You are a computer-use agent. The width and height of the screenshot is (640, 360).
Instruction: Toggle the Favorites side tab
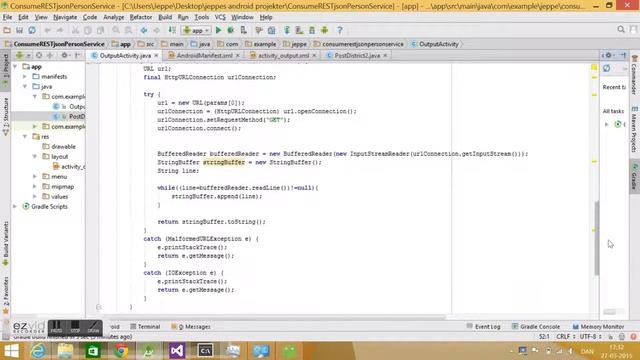[x=6, y=295]
